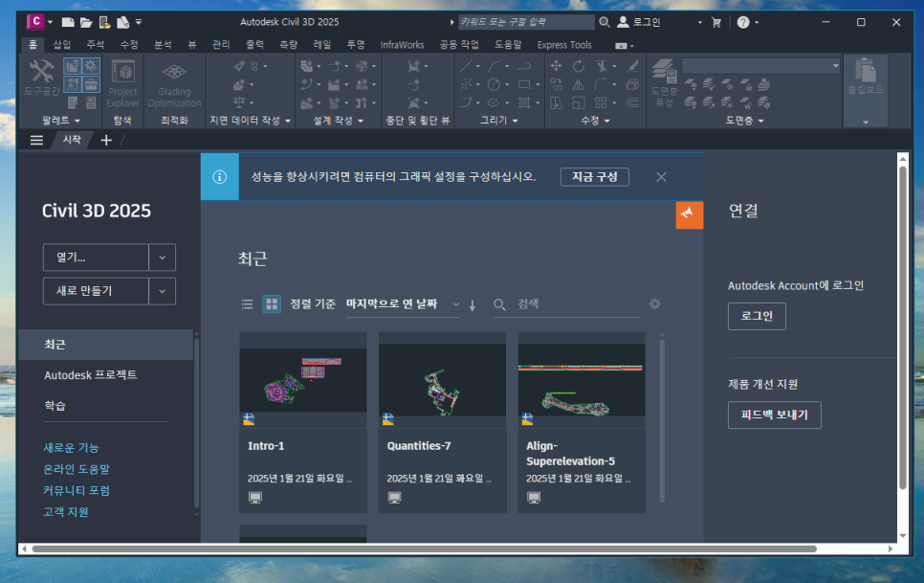
Task: Select the Move tool in 수정 panel
Action: pos(556,66)
